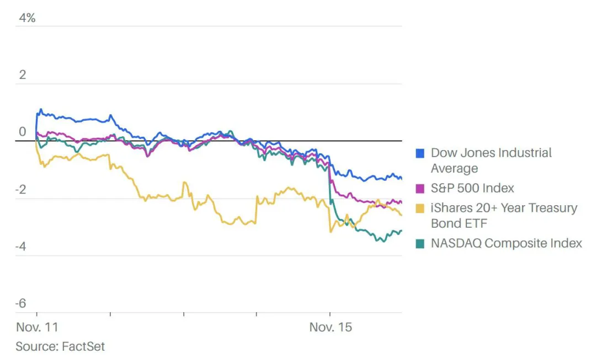
Task: Select the S&P 500 Index legend label
Action: (x=472, y=188)
